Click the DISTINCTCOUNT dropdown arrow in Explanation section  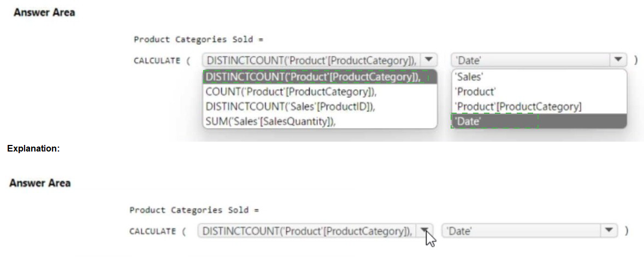click(x=424, y=231)
